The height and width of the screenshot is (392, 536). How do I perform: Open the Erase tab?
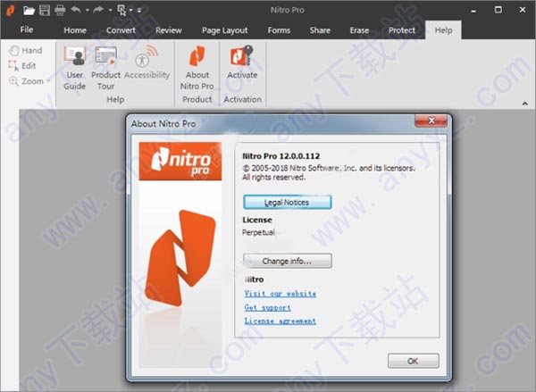(359, 30)
